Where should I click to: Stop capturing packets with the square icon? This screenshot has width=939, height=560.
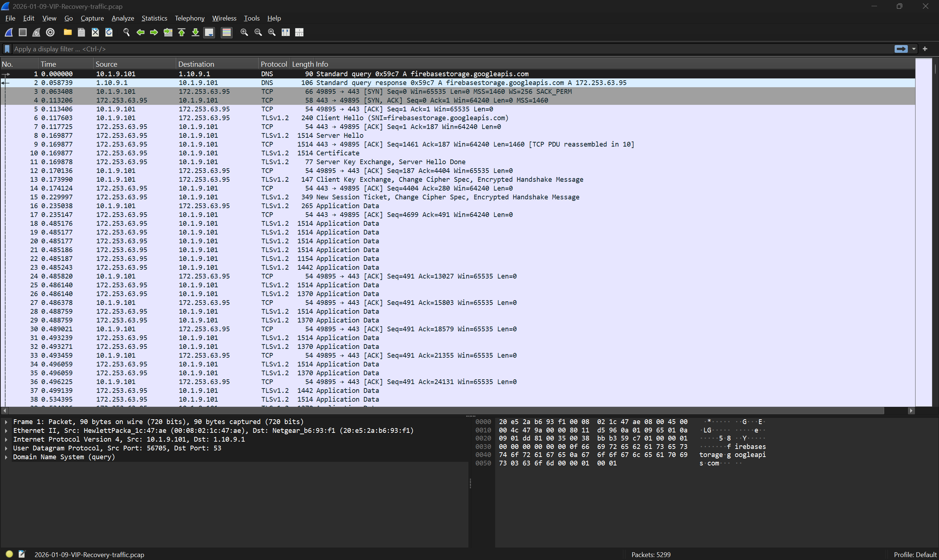tap(23, 33)
